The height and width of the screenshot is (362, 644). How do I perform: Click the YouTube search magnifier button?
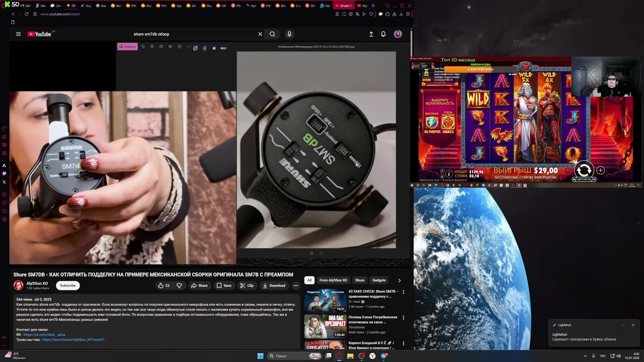(x=272, y=34)
